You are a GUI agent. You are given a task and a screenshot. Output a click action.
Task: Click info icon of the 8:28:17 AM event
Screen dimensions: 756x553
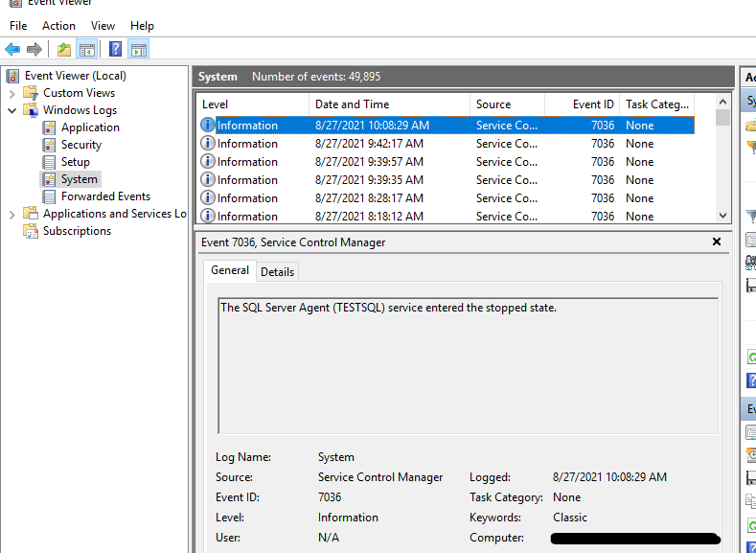click(x=207, y=197)
